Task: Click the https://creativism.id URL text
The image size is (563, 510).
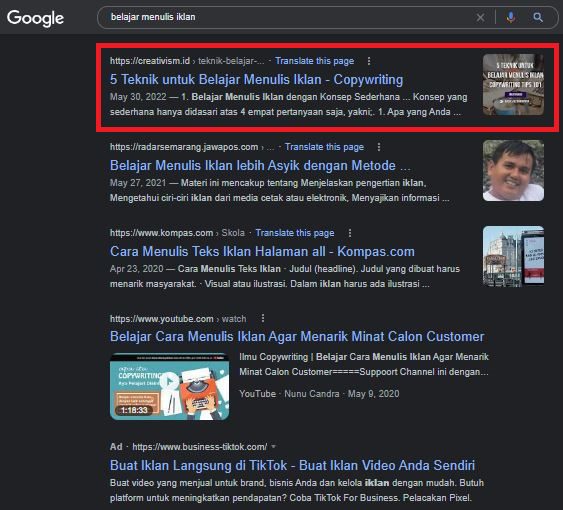Action: pyautogui.click(x=150, y=61)
